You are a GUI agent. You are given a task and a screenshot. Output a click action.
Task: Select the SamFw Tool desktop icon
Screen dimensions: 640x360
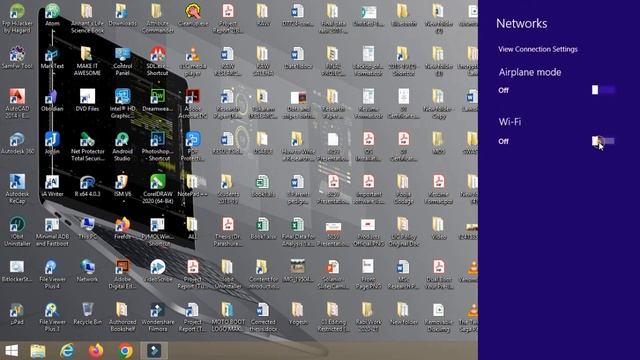coord(17,58)
